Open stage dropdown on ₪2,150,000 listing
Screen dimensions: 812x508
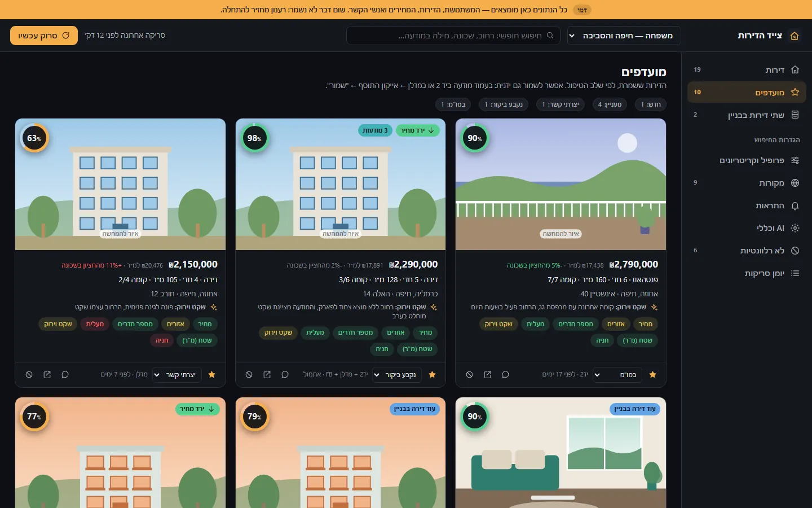(x=176, y=375)
